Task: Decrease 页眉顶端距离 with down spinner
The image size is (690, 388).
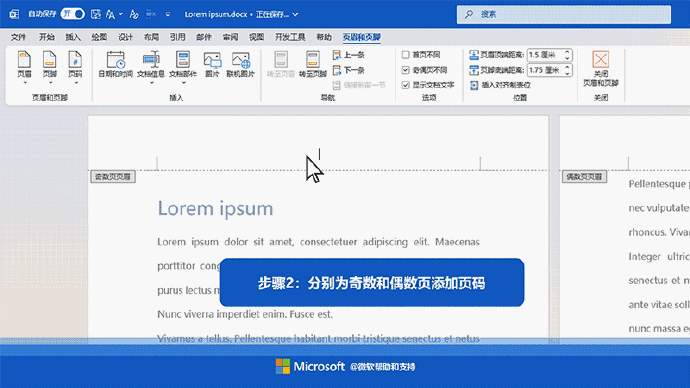Action: [567, 58]
